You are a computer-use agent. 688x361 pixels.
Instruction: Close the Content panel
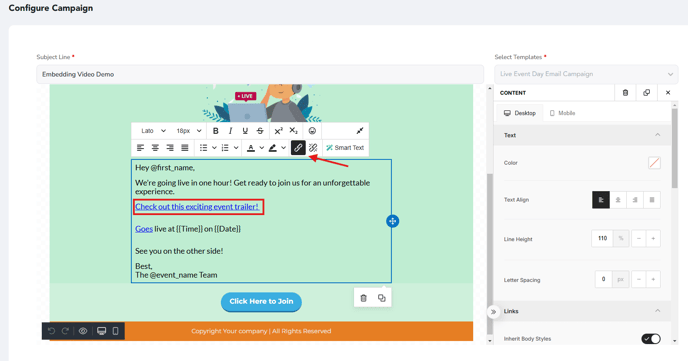coord(668,93)
